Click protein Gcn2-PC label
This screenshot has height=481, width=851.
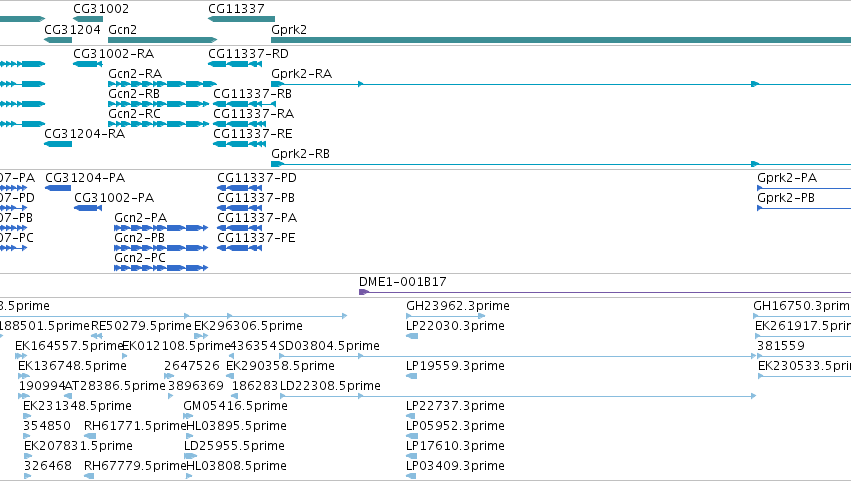(140, 258)
